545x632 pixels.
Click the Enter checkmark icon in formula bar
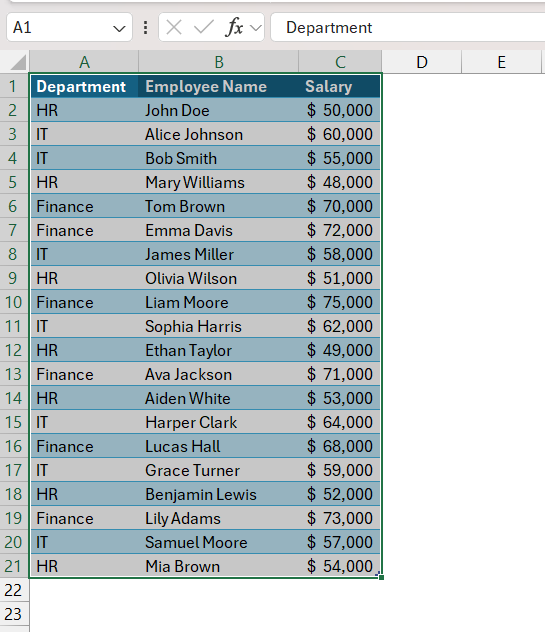pos(204,27)
